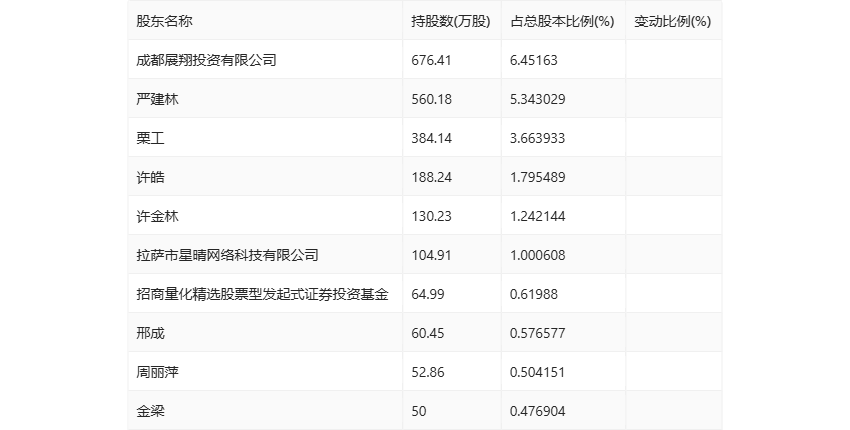This screenshot has height=430, width=850.
Task: Click share ratio 1.242144
Action: 537,216
